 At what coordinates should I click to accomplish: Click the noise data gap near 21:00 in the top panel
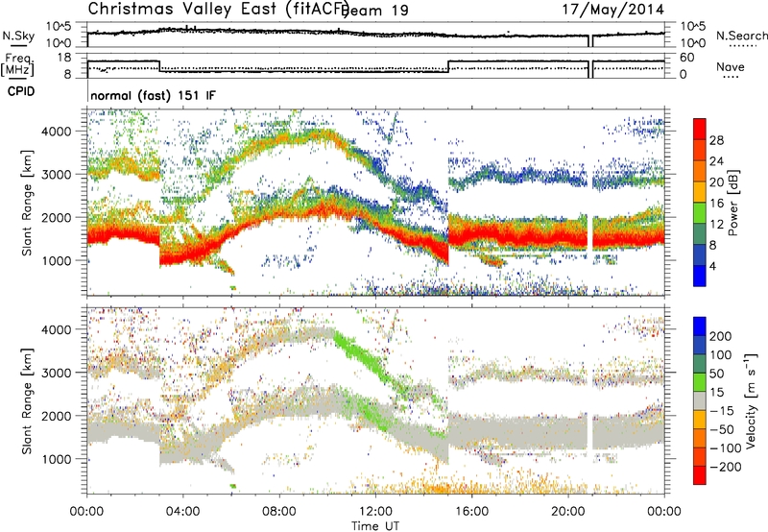point(590,41)
